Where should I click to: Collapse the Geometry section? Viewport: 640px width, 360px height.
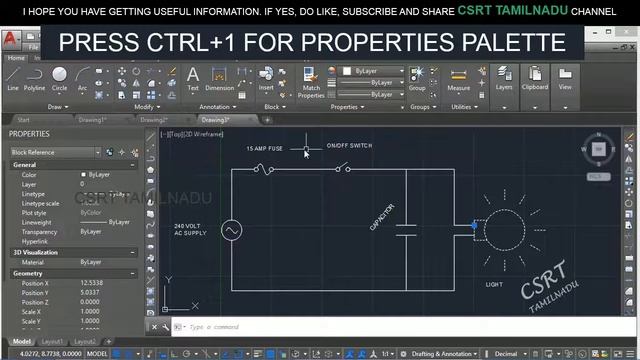pos(132,273)
